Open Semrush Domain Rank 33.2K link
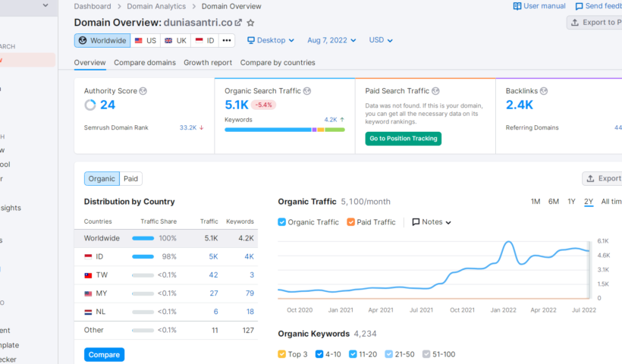This screenshot has height=364, width=622. coord(188,127)
